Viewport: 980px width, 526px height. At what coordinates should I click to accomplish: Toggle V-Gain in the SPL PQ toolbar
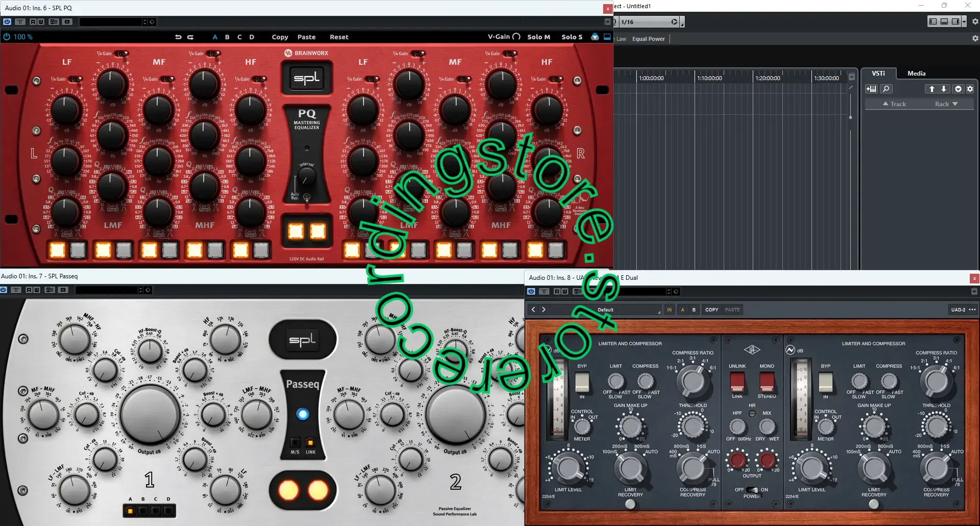pyautogui.click(x=504, y=37)
